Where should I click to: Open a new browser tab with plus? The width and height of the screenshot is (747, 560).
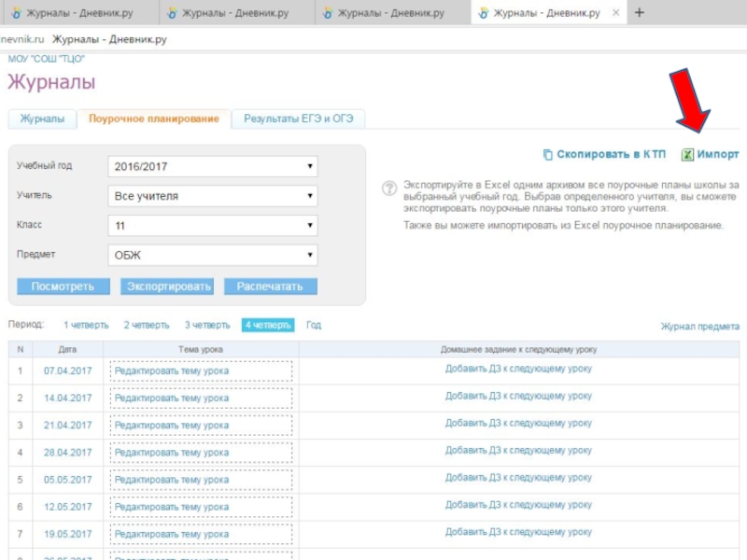click(x=640, y=13)
